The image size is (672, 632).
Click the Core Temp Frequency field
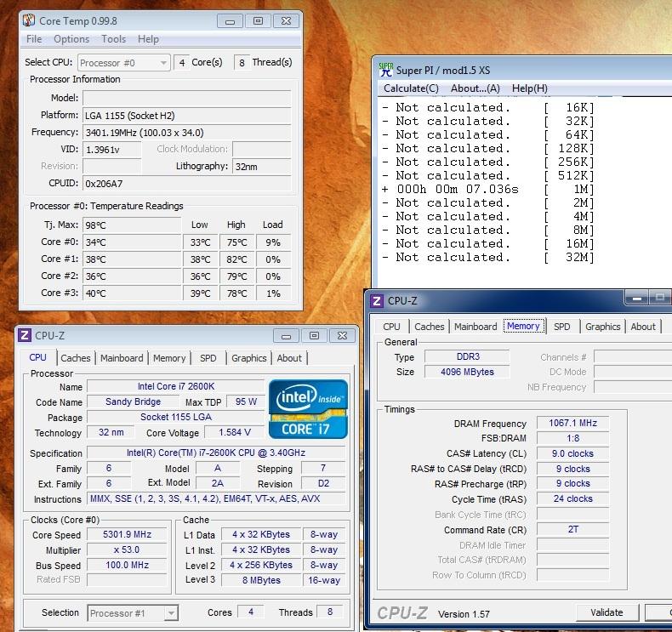(187, 133)
